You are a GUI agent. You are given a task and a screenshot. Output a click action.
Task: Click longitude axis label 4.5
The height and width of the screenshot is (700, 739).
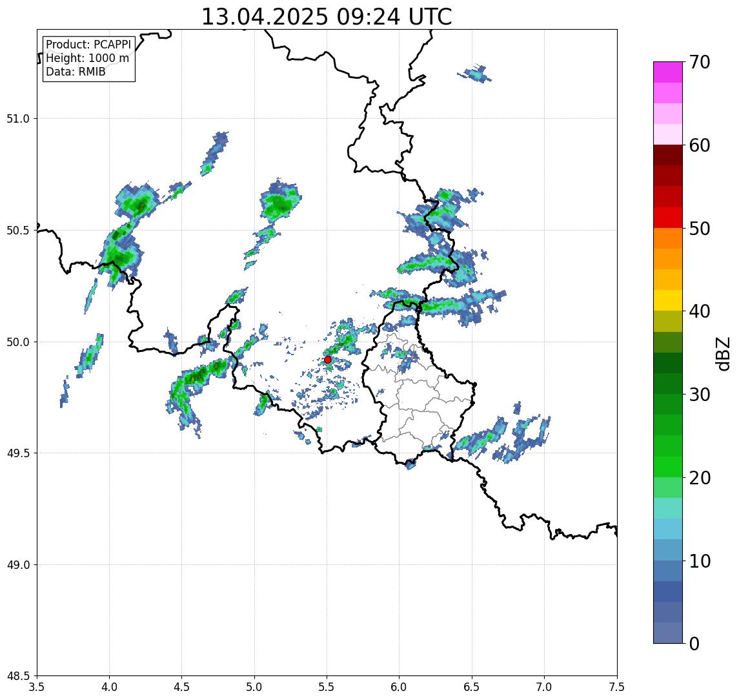182,687
